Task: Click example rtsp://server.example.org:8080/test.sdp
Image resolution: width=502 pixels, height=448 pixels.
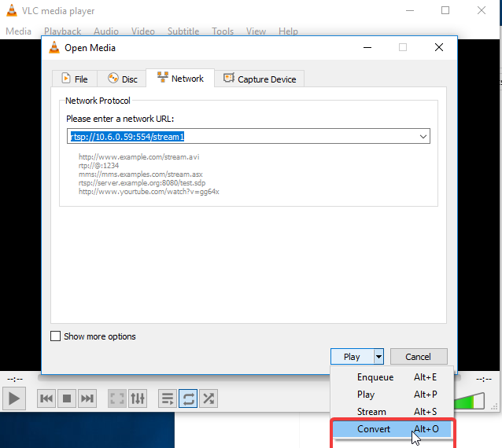Action: 142,182
